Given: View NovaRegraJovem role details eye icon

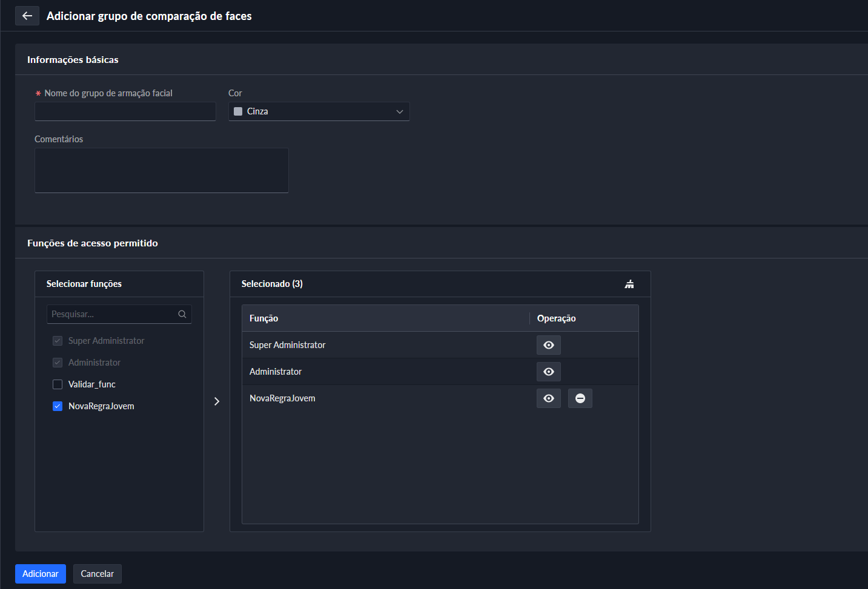Looking at the screenshot, I should click(x=548, y=398).
